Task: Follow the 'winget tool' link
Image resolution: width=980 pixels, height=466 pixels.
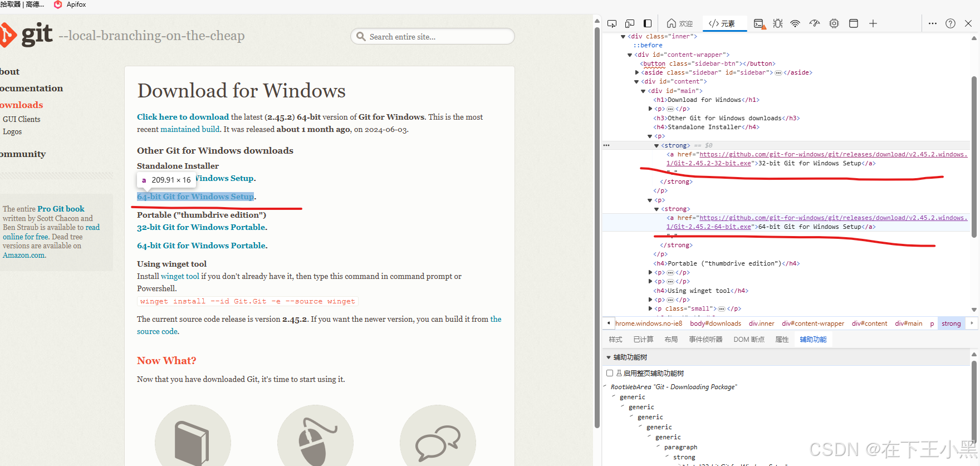Action: [x=180, y=276]
